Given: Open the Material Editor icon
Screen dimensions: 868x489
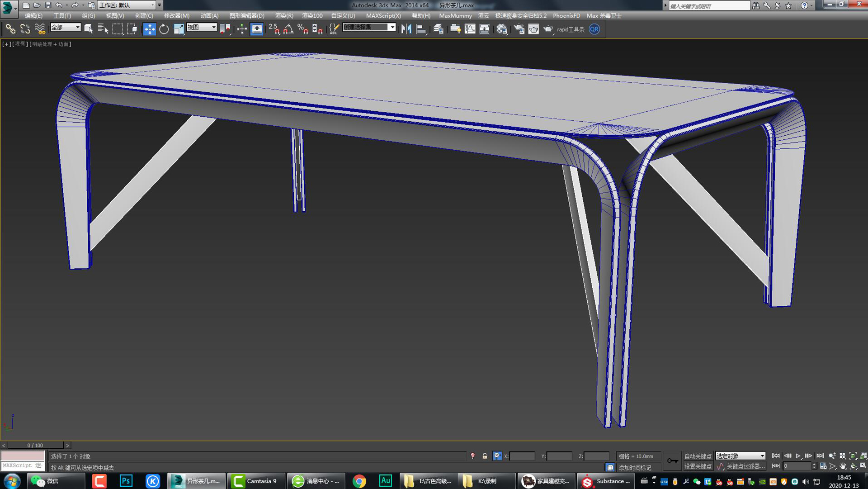Looking at the screenshot, I should (502, 29).
